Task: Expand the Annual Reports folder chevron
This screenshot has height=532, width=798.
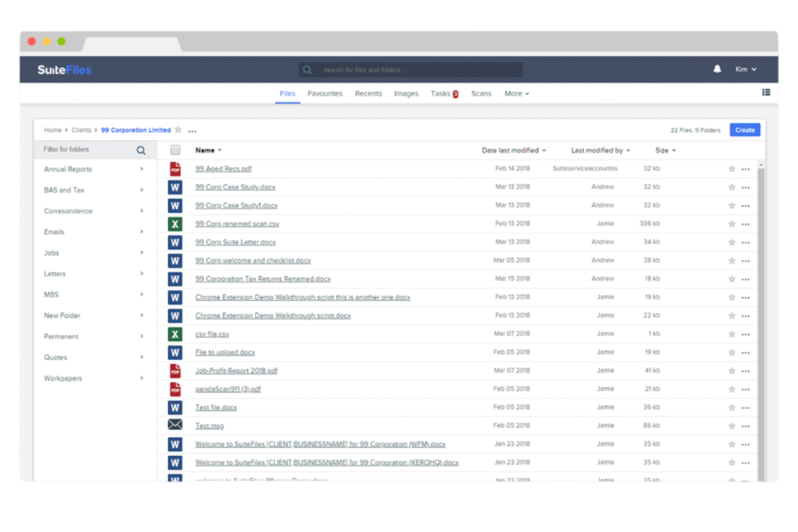Action: tap(142, 169)
